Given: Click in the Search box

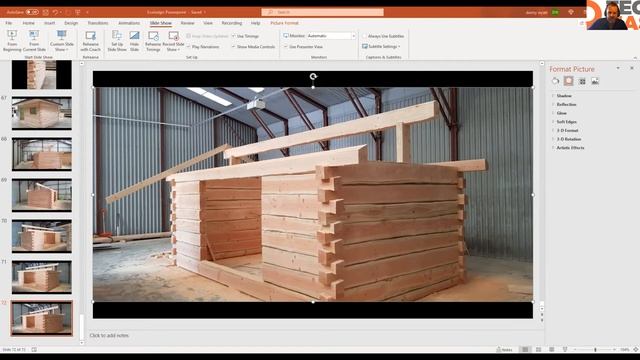Looking at the screenshot, I should [x=322, y=12].
